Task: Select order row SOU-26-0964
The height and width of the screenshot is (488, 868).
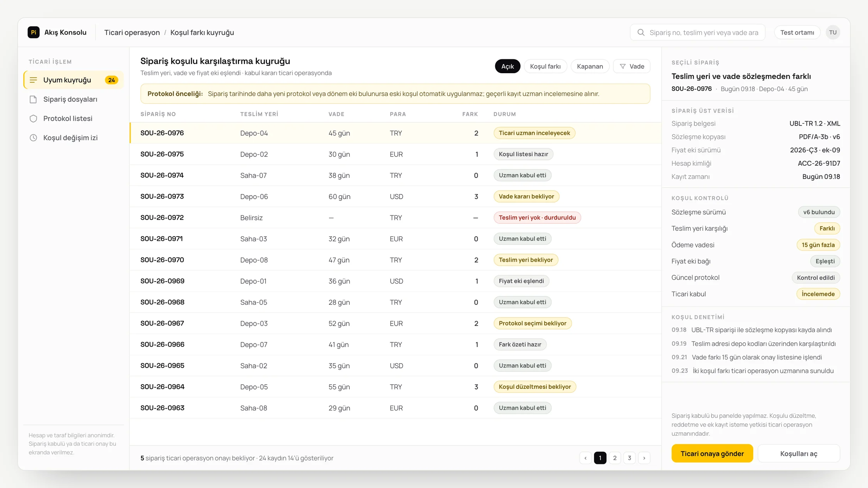Action: (395, 387)
